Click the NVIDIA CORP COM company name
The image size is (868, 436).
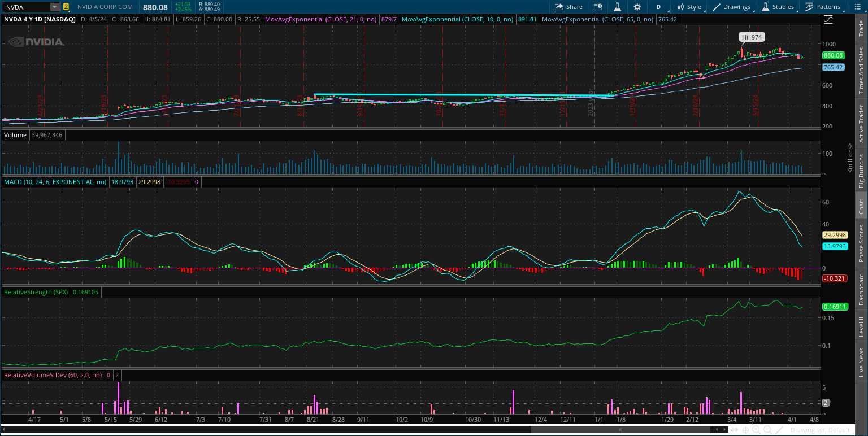[x=105, y=7]
